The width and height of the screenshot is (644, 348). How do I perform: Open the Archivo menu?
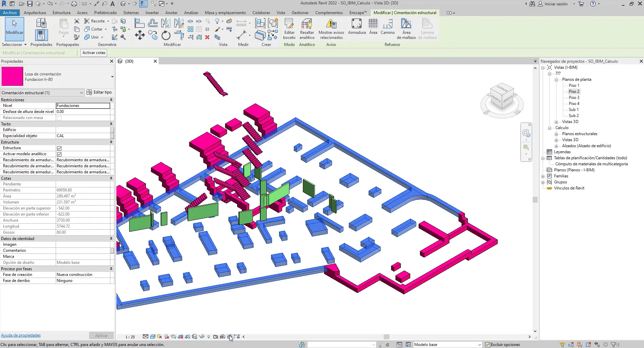[x=10, y=13]
